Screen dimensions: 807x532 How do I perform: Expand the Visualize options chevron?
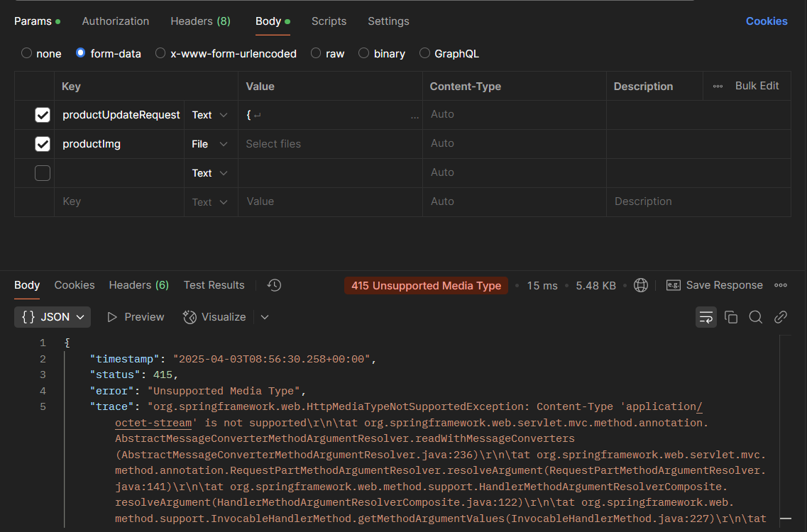pos(265,317)
